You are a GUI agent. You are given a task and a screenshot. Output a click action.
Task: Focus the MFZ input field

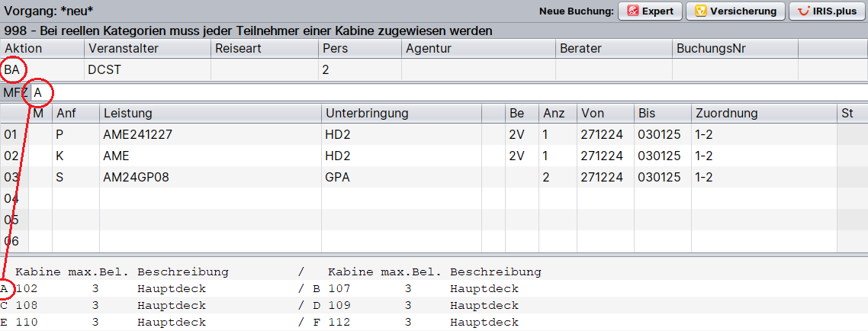pos(442,92)
